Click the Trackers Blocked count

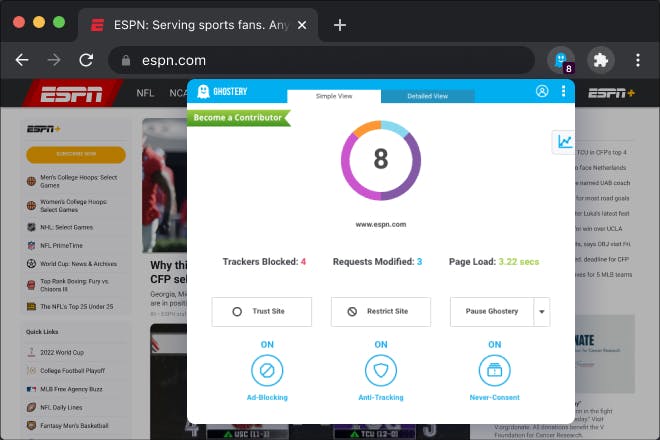click(x=303, y=261)
